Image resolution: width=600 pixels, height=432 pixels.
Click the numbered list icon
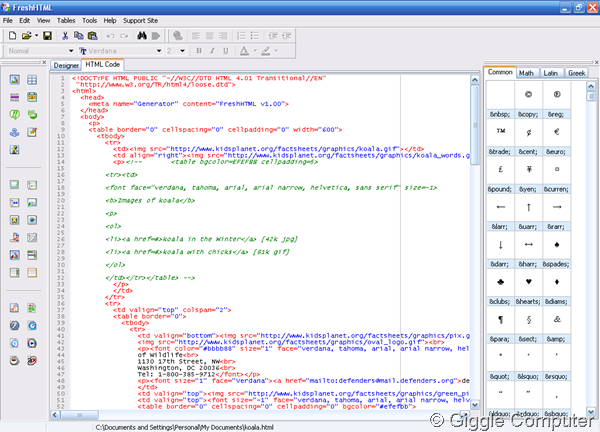(x=241, y=36)
